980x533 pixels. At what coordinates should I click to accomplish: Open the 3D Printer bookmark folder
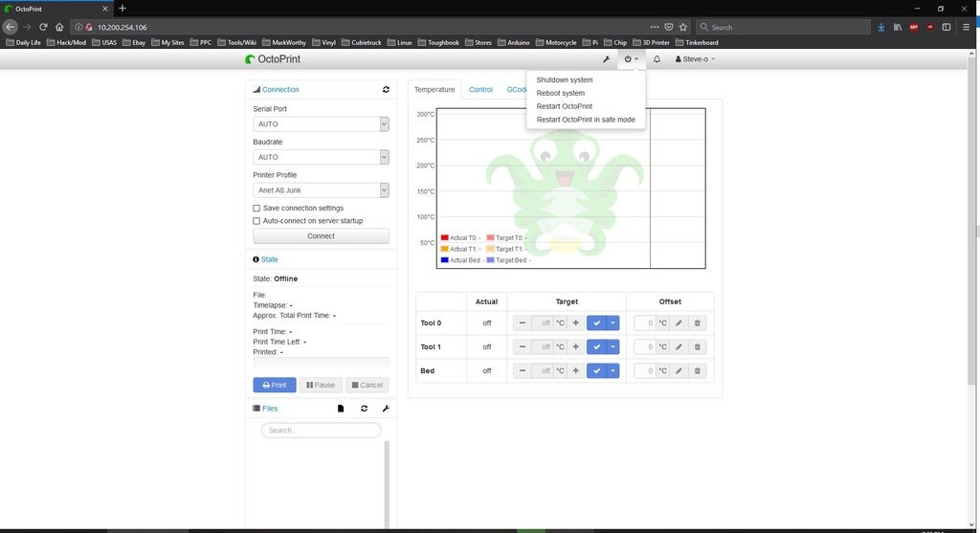click(651, 42)
